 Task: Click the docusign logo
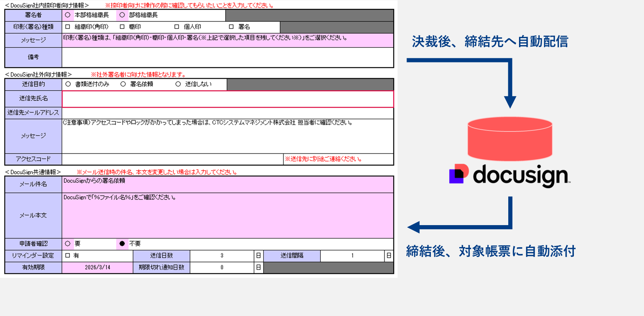click(510, 175)
